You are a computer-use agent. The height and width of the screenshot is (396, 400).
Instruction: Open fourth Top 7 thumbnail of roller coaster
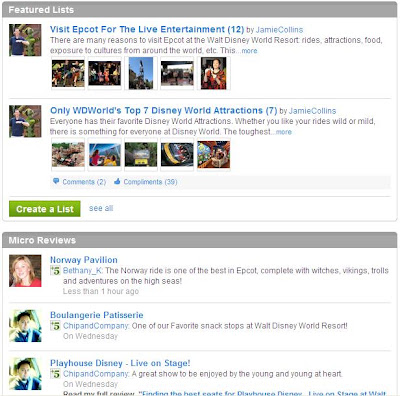coord(177,155)
